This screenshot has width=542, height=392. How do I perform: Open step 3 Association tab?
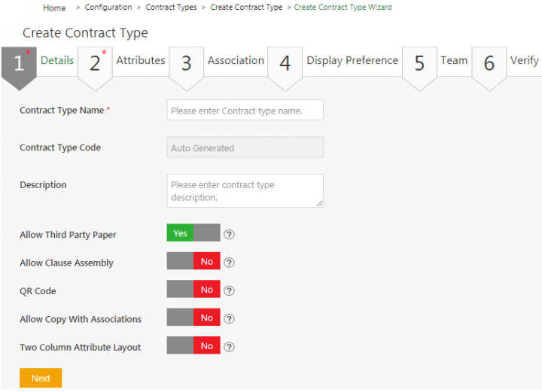(236, 60)
